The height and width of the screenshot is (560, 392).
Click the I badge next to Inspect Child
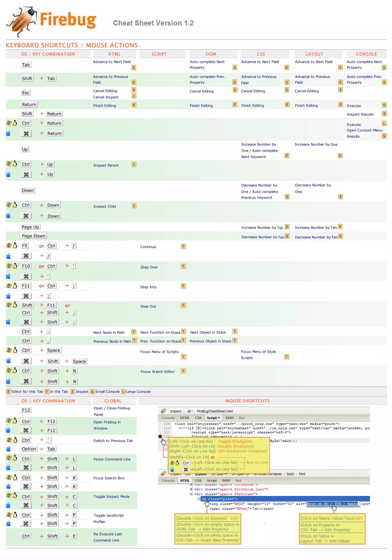tap(134, 206)
